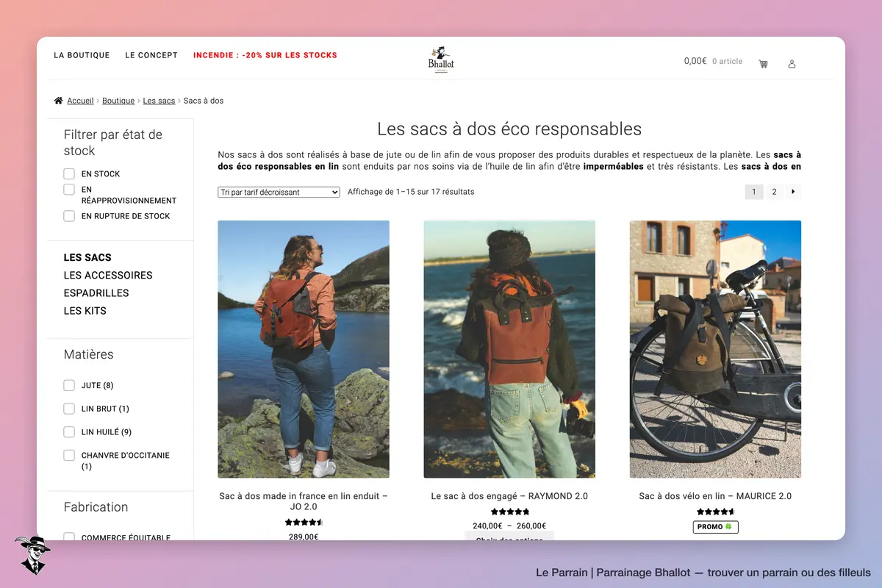Image resolution: width=882 pixels, height=588 pixels.
Task: Check the EN STOCK filter
Action: tap(69, 174)
